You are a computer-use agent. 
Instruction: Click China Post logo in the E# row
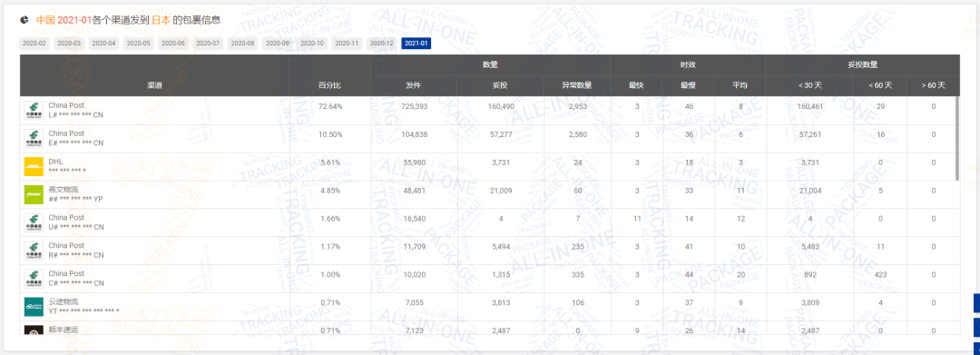(34, 139)
